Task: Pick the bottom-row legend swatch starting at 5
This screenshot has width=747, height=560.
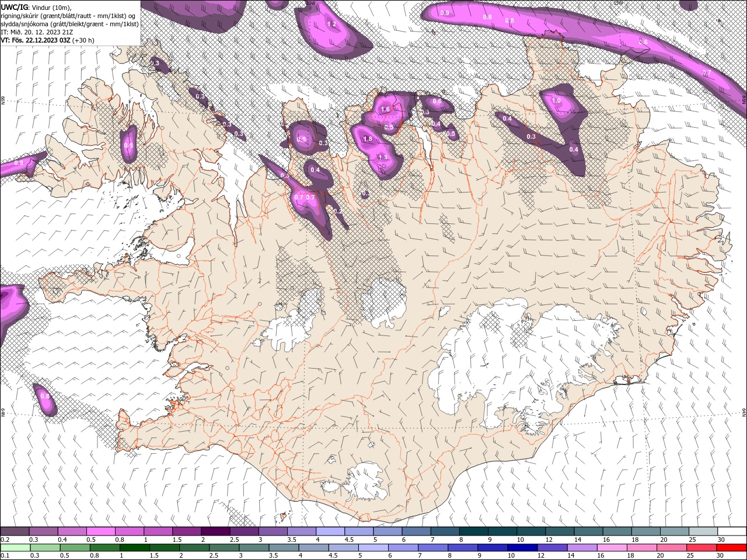Action: (x=373, y=548)
